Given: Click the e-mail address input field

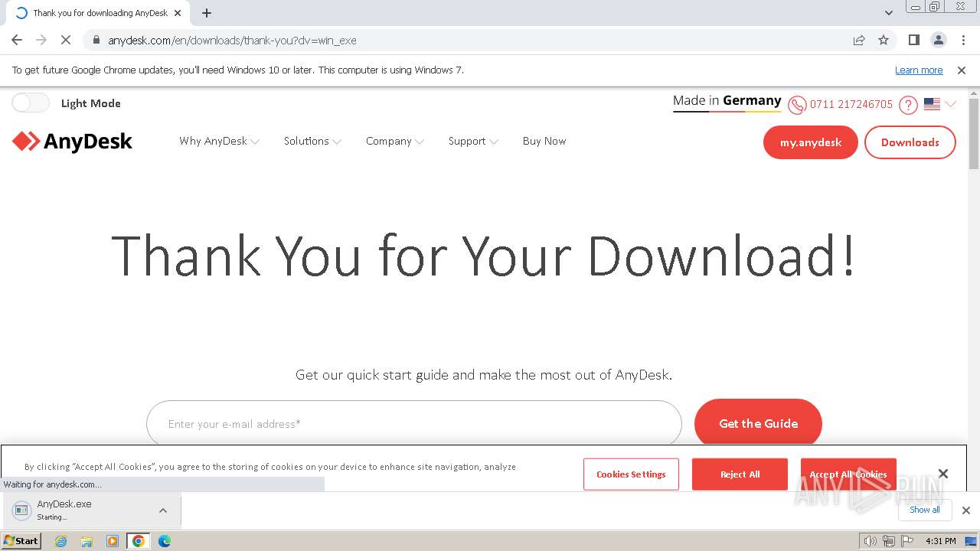Looking at the screenshot, I should [x=414, y=423].
